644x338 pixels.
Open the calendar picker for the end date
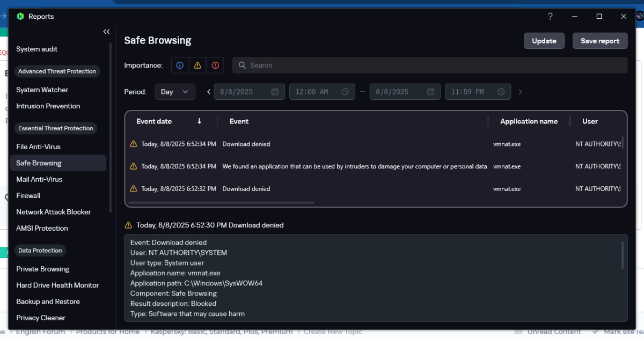(x=430, y=92)
